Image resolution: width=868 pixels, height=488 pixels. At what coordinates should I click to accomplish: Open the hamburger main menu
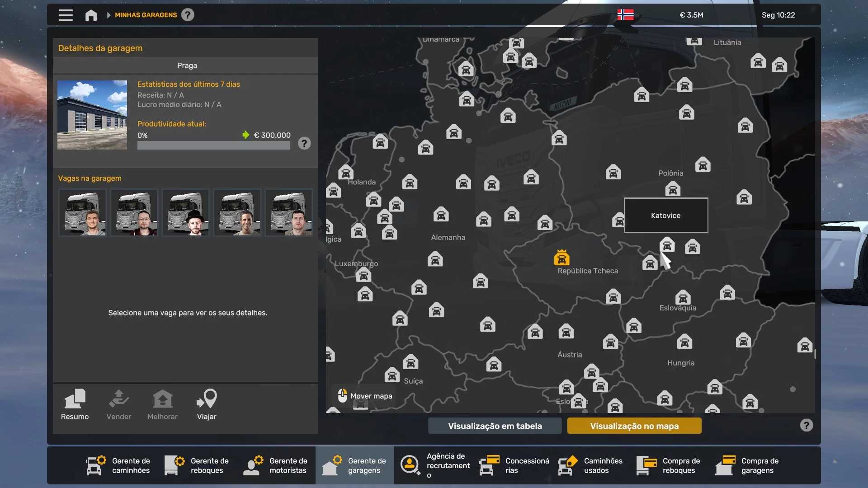[66, 15]
